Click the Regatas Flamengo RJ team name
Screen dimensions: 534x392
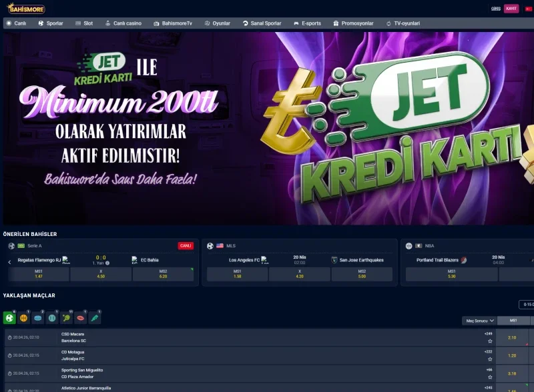click(x=39, y=260)
